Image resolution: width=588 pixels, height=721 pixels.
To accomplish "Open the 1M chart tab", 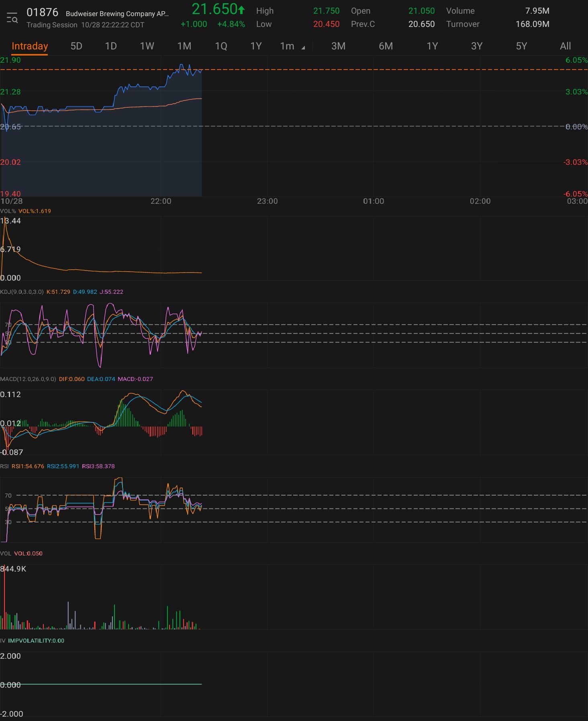I will [184, 46].
